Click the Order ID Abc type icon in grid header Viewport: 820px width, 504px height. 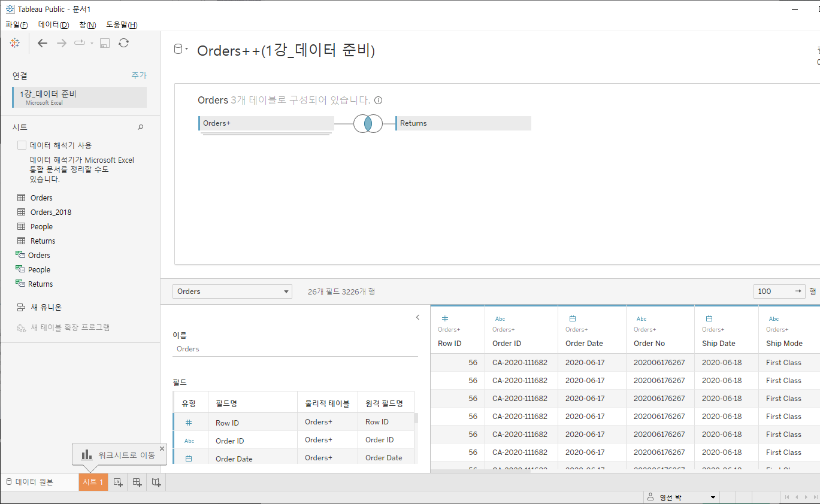click(x=500, y=319)
